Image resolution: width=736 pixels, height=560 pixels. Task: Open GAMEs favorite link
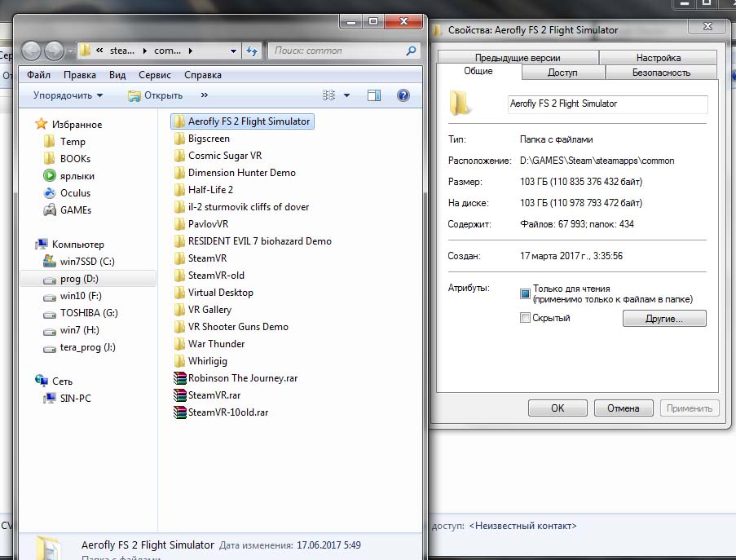tap(67, 209)
